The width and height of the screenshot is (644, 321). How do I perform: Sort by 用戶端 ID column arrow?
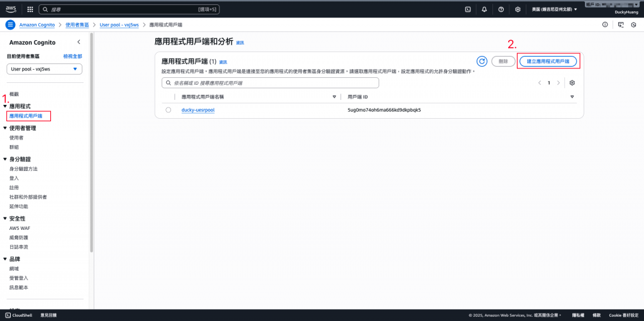coord(572,97)
